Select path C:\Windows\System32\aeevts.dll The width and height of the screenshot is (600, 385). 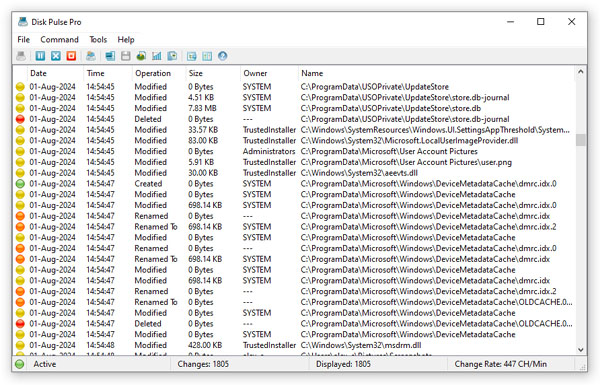(x=359, y=173)
